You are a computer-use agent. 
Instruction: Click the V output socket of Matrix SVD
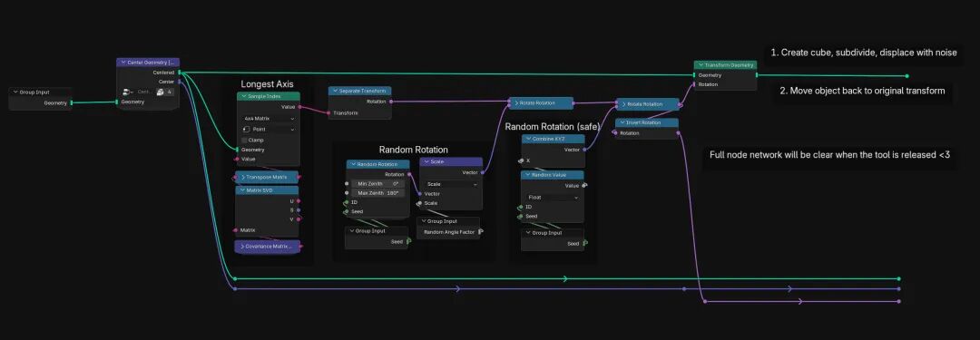(x=299, y=219)
